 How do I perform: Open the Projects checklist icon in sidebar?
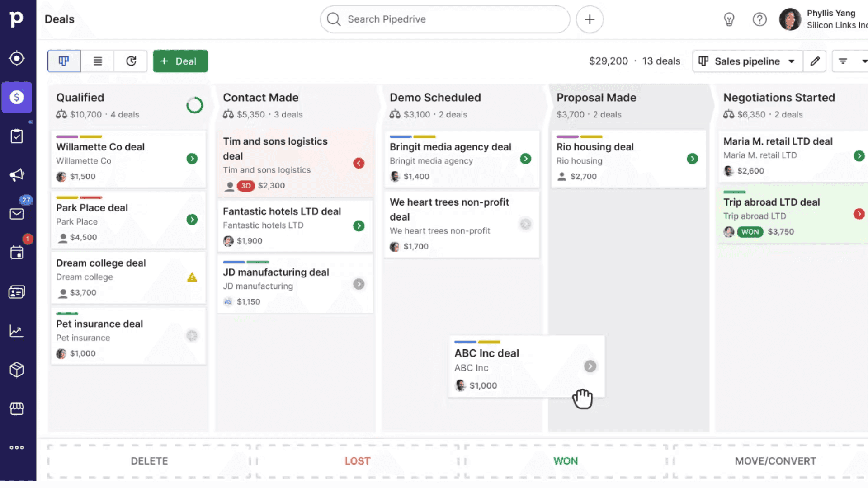17,136
